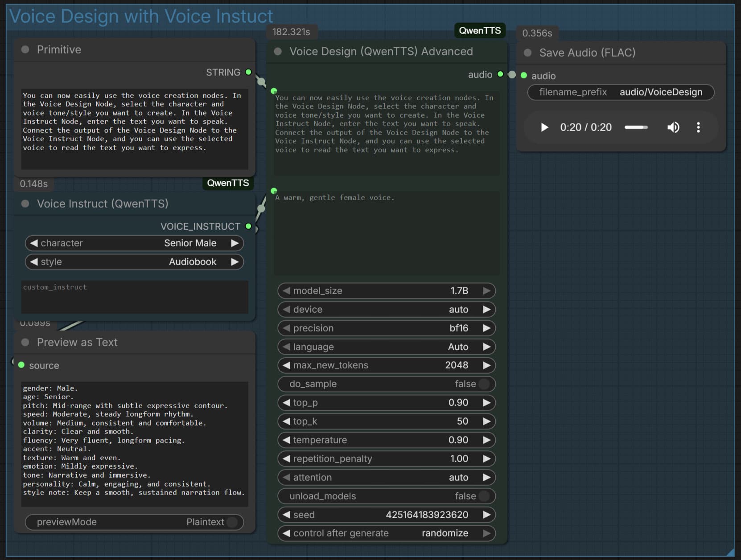The width and height of the screenshot is (741, 560).
Task: Click the repetition_penalty value 1.00
Action: click(459, 459)
